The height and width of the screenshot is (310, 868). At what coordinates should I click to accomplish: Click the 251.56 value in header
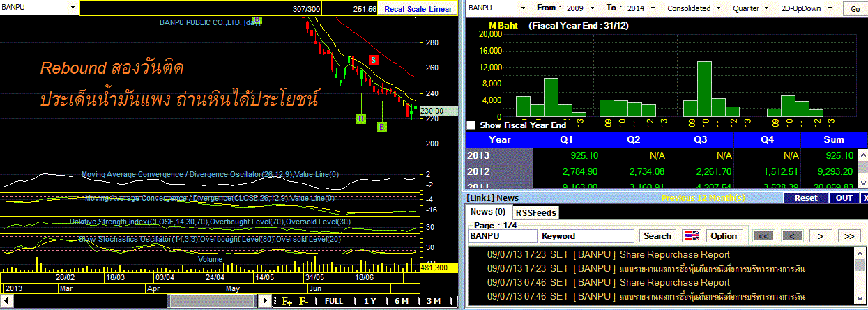(365, 9)
